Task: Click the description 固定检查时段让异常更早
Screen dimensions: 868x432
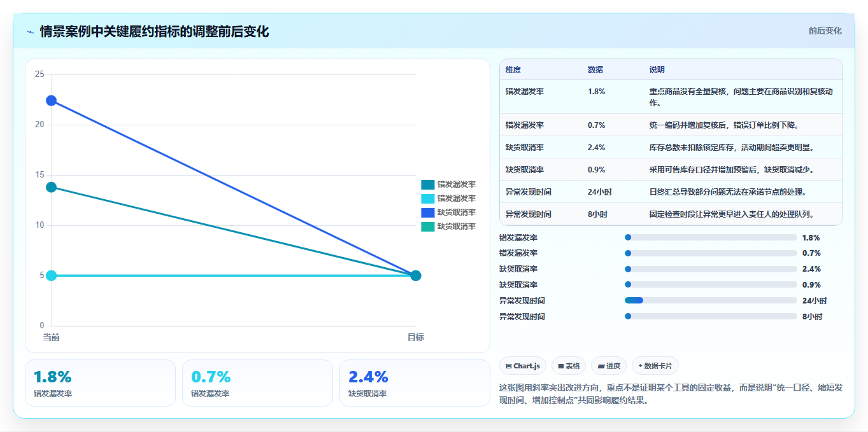Action: (732, 214)
